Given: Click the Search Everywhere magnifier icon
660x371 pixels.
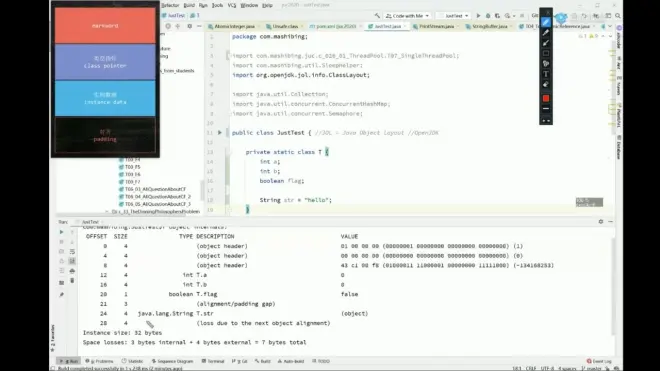Looking at the screenshot, I should coord(617,16).
